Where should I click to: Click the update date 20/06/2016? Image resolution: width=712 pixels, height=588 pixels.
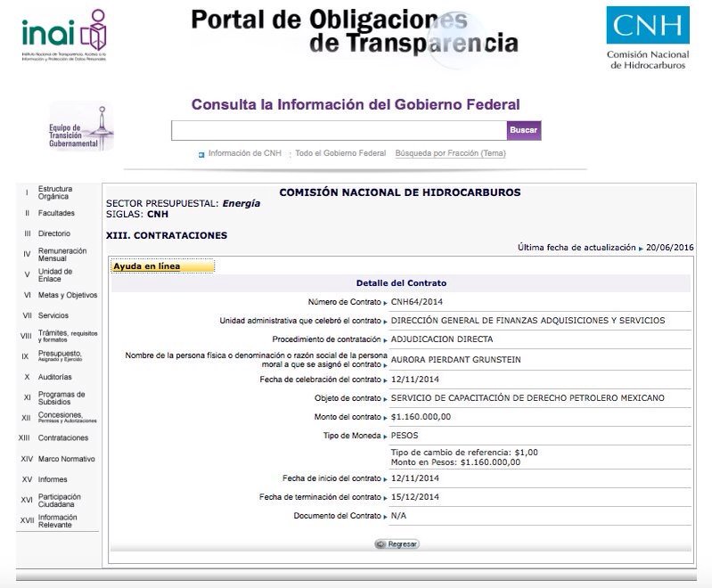tap(670, 248)
